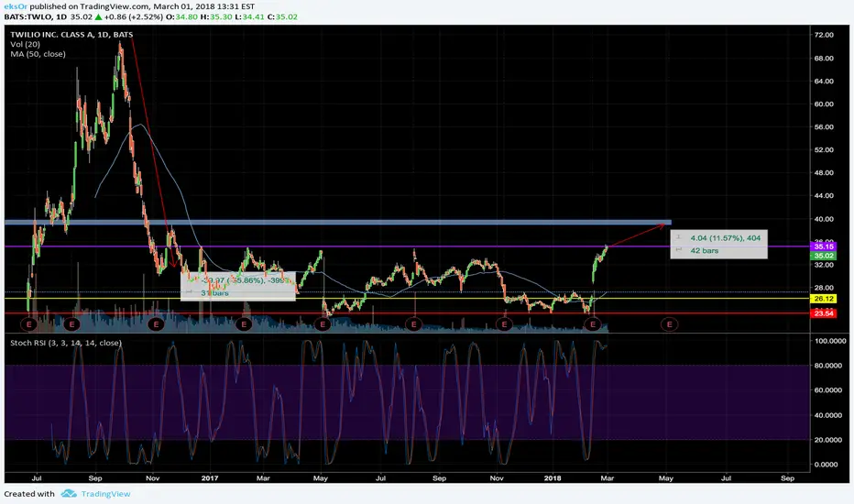Click the earnings E marker just before Mar 2018

[x=593, y=324]
